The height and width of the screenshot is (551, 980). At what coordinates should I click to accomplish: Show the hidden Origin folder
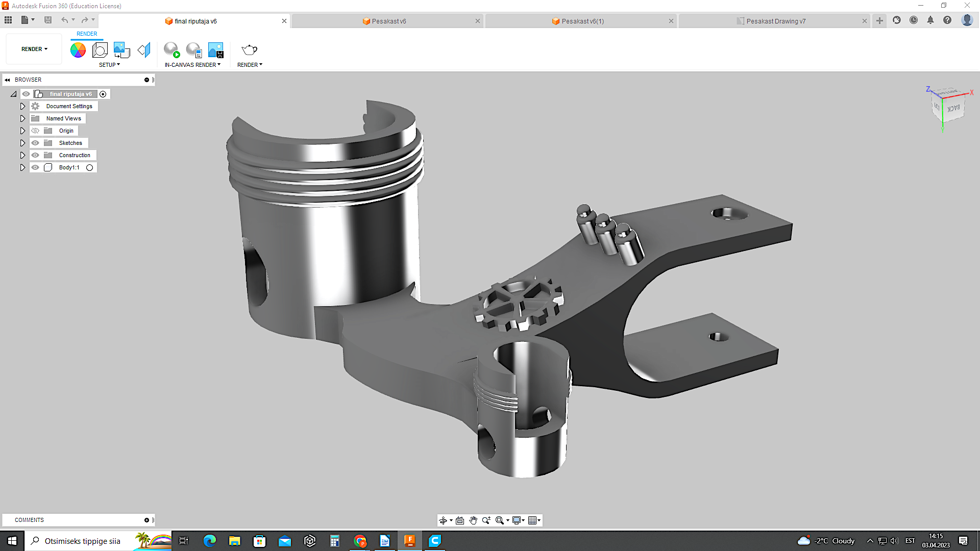tap(35, 131)
